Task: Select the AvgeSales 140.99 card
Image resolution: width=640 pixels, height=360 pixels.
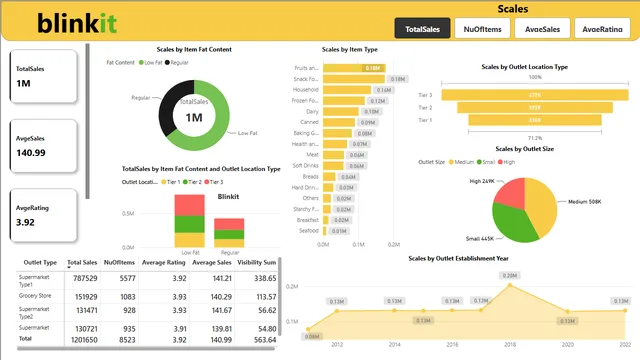Action: 43,146
